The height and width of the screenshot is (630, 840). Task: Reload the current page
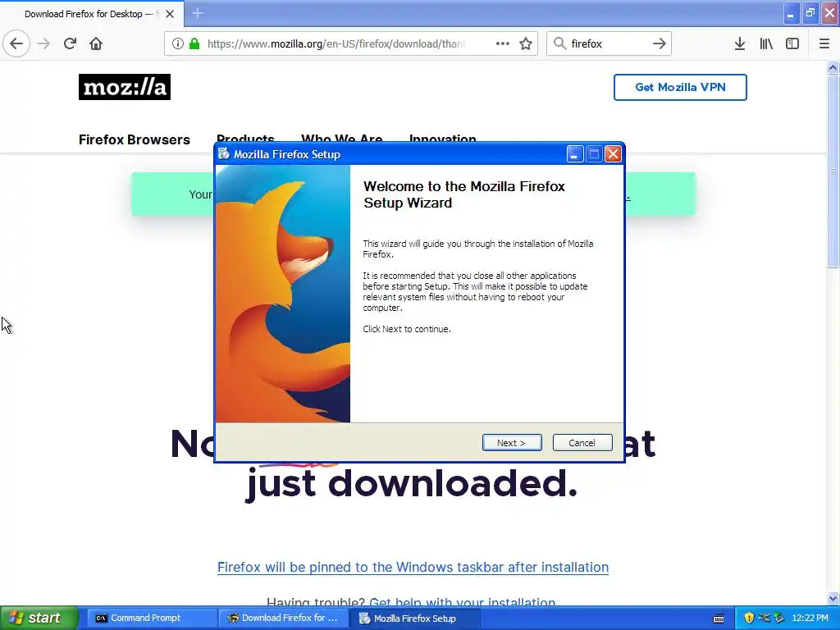pyautogui.click(x=70, y=43)
